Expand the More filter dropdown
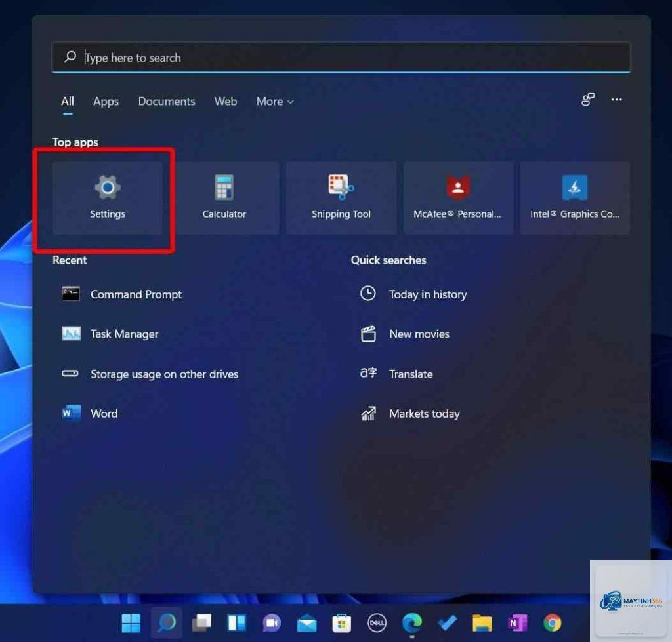This screenshot has width=672, height=642. (x=275, y=102)
